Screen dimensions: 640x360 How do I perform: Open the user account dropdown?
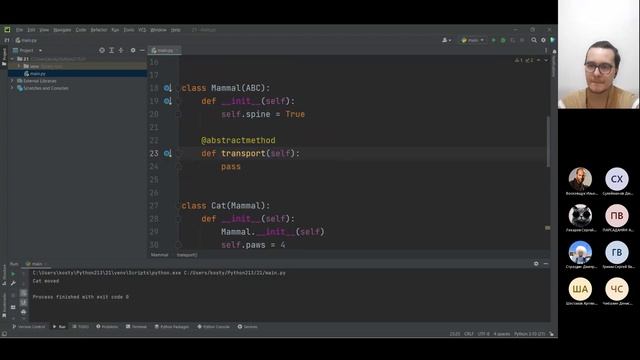point(446,40)
